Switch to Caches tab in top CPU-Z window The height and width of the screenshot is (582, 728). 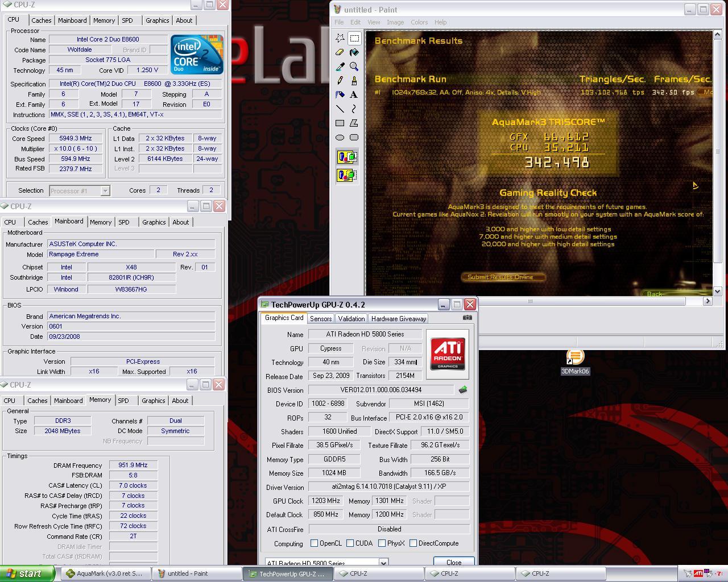tap(41, 20)
